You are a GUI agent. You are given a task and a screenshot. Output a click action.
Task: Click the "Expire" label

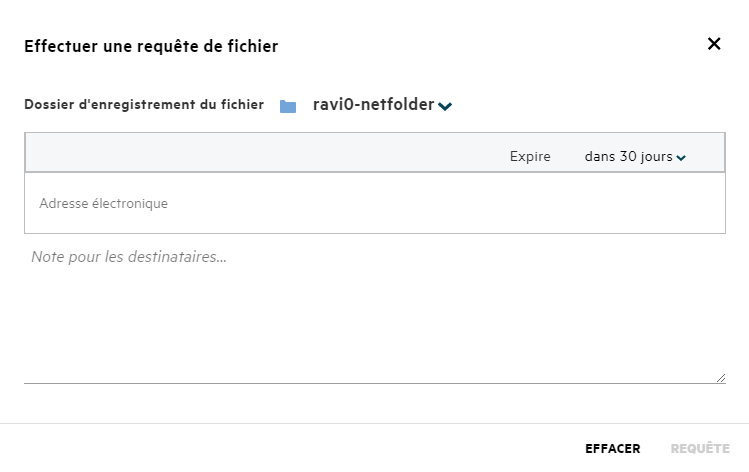point(530,157)
